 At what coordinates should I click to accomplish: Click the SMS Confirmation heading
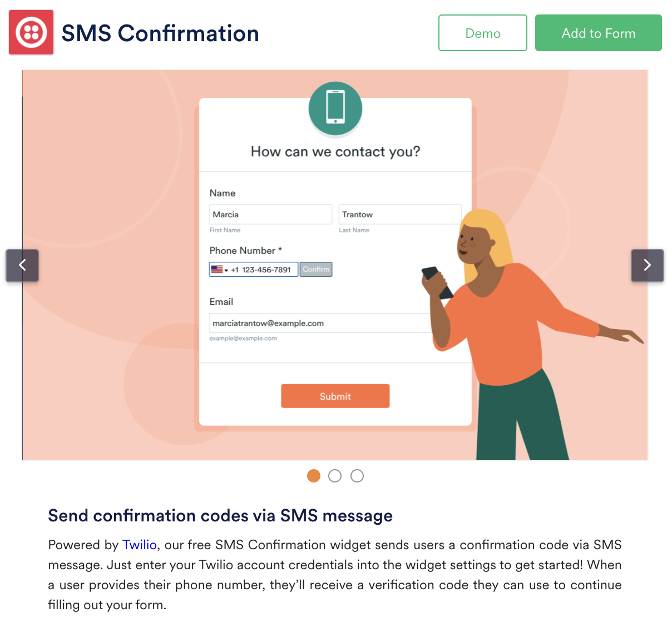click(x=160, y=33)
